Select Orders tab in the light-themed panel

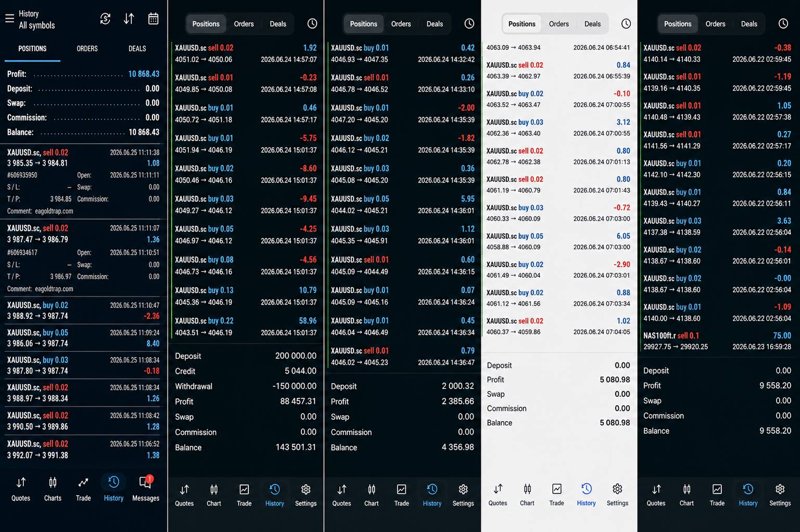click(x=558, y=24)
